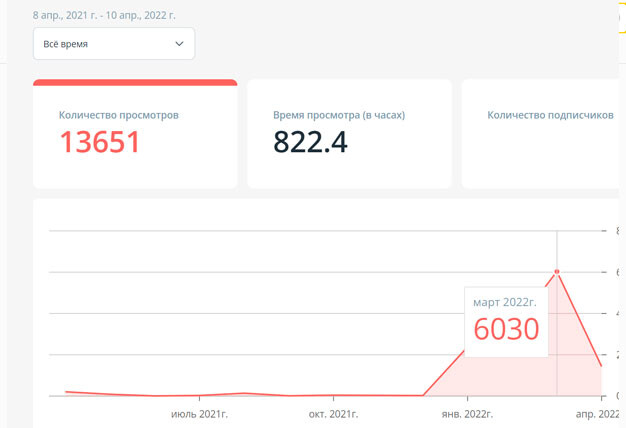Switch to the "Время просмотра (в часах)" card

[349, 134]
